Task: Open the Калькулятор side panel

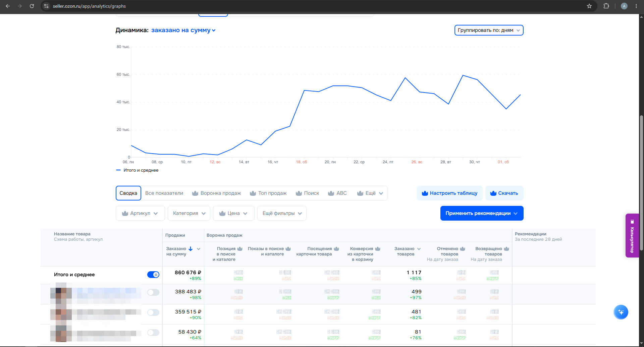Action: pos(632,235)
